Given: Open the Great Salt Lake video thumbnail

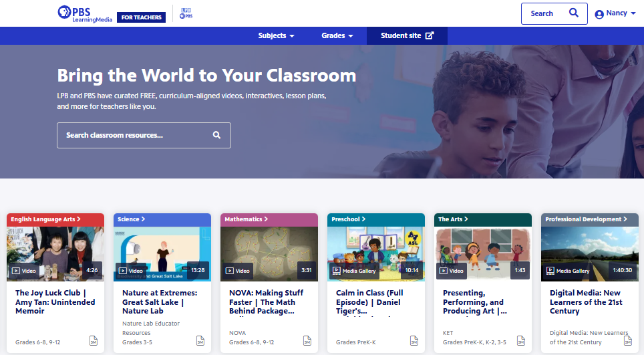Looking at the screenshot, I should pyautogui.click(x=162, y=254).
